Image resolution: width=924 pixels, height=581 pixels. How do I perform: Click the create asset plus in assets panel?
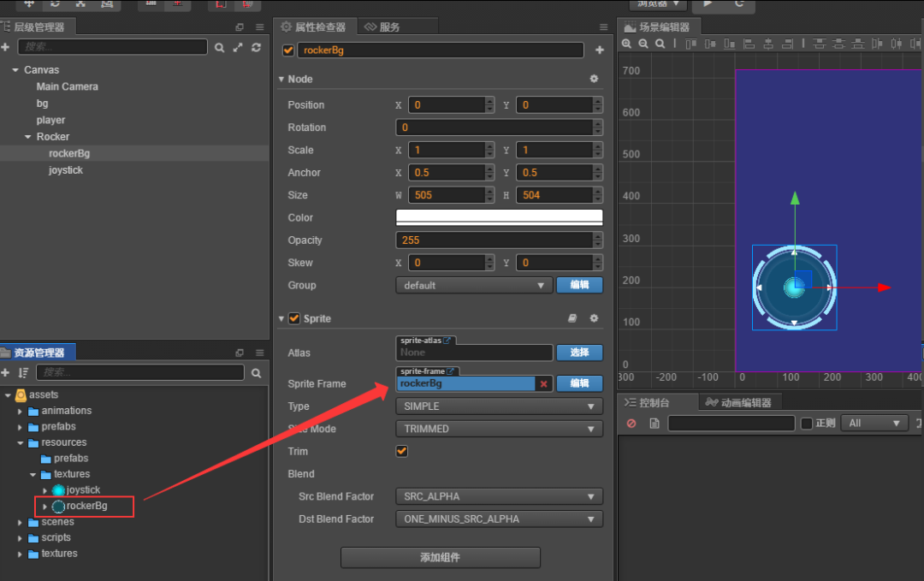[5, 372]
